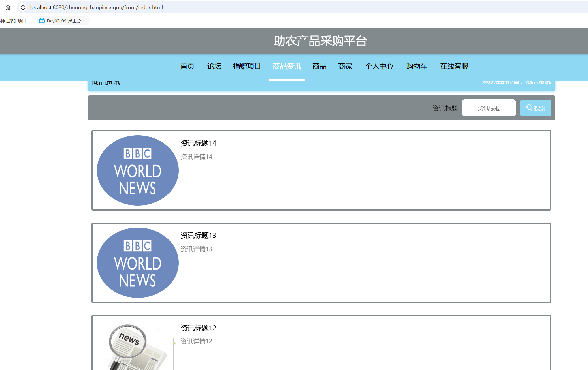The image size is (588, 370).
Task: Click the address bar URL
Action: (x=96, y=7)
